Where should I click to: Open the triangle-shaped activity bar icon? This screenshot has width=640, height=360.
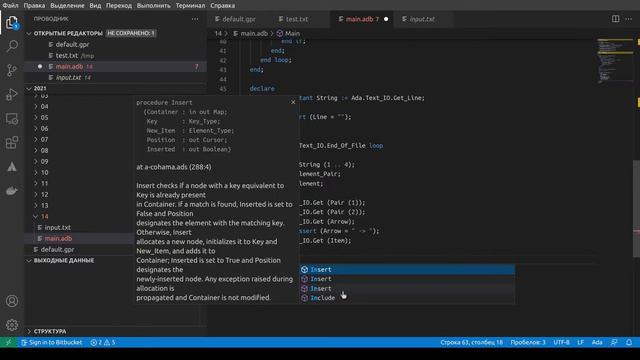pyautogui.click(x=12, y=167)
